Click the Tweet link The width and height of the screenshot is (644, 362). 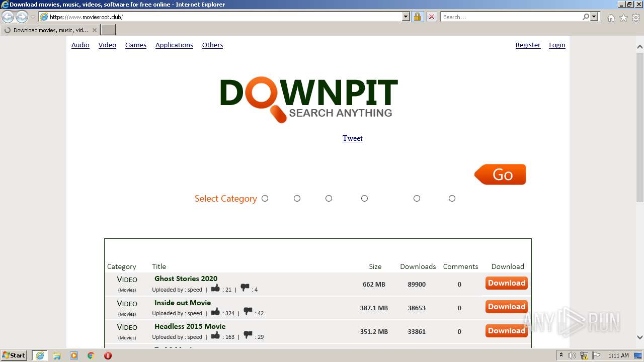(353, 138)
